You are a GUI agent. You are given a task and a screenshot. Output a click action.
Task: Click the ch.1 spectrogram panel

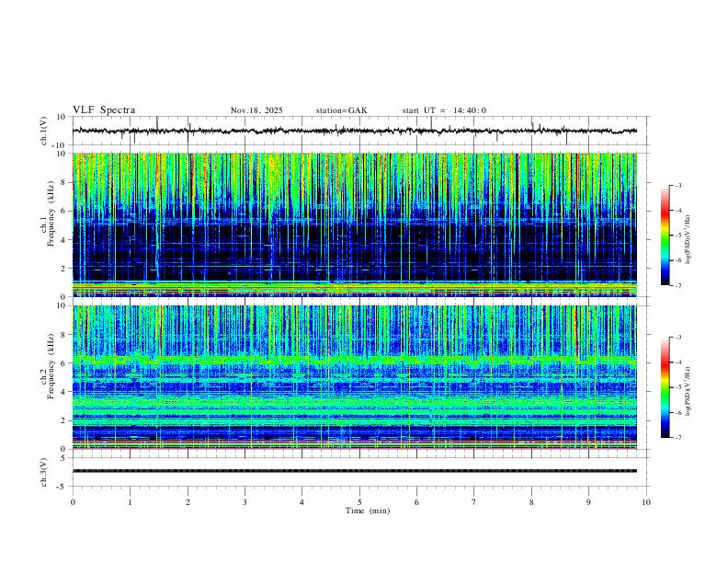[355, 224]
